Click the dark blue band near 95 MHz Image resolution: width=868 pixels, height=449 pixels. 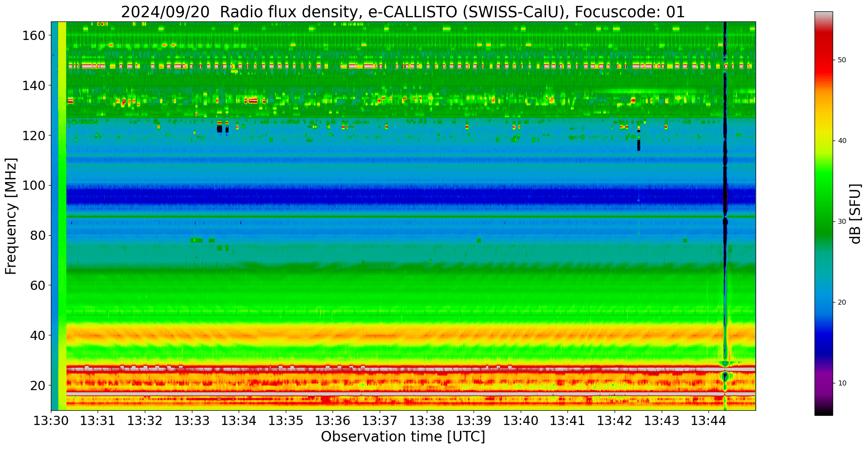pyautogui.click(x=379, y=197)
